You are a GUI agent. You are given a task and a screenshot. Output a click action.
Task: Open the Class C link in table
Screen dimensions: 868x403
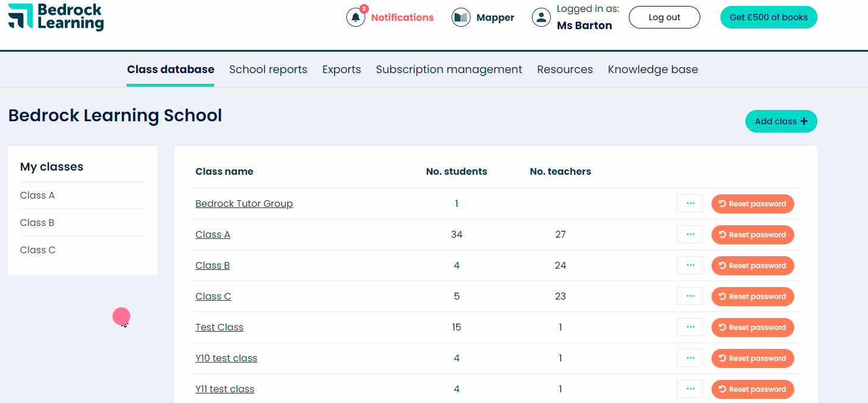[213, 297]
